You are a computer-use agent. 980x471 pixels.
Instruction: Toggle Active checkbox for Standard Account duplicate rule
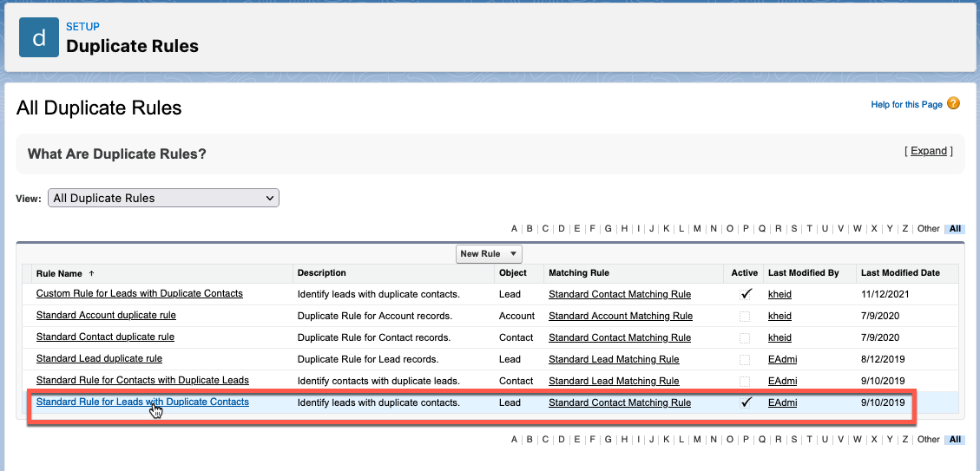coord(745,316)
